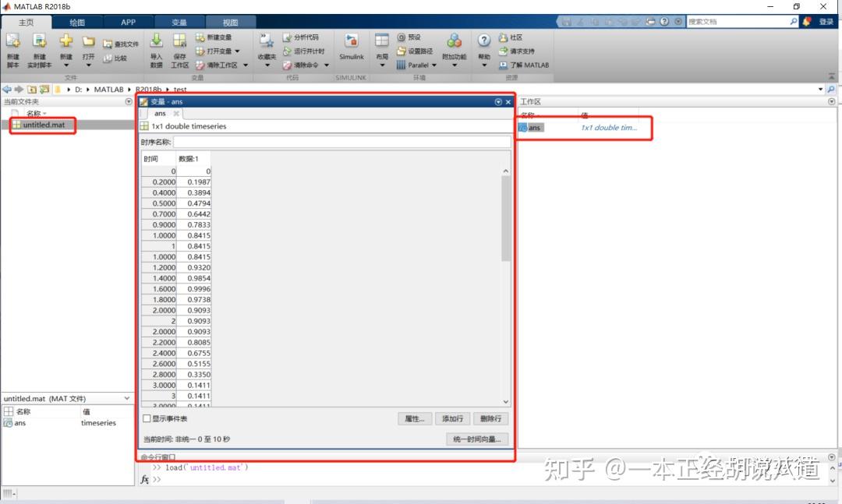Open Simulink from the toolstrip
Viewport: 842px width, 504px height.
tap(352, 46)
